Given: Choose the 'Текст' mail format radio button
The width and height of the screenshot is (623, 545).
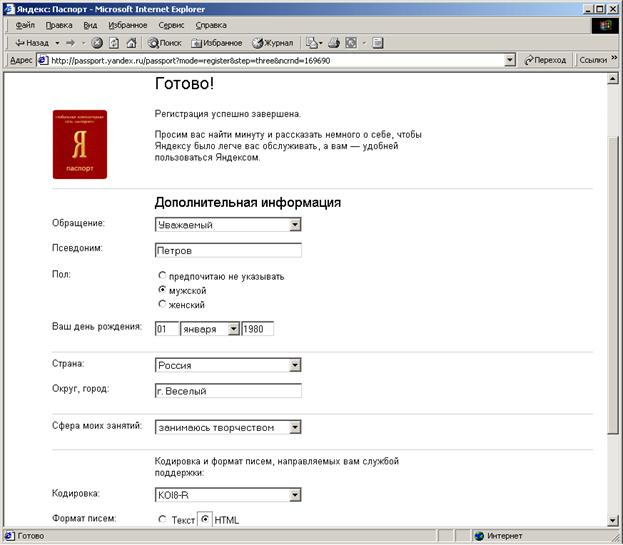Looking at the screenshot, I should pyautogui.click(x=162, y=519).
